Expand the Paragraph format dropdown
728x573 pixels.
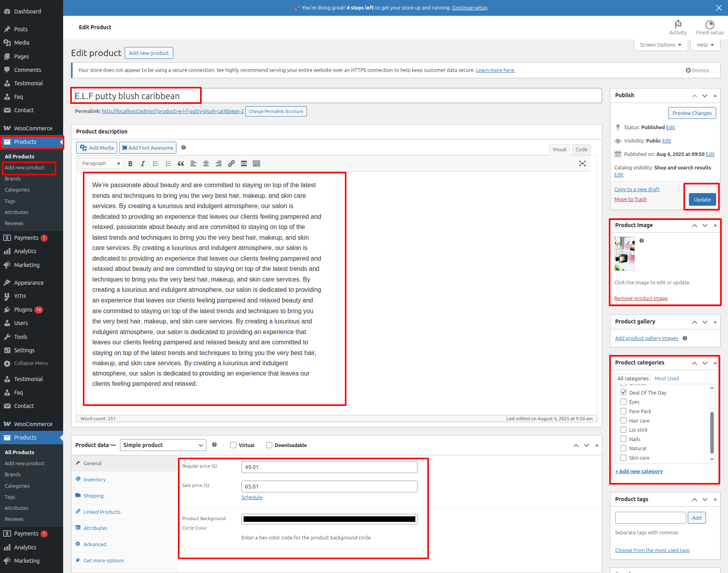pos(101,163)
